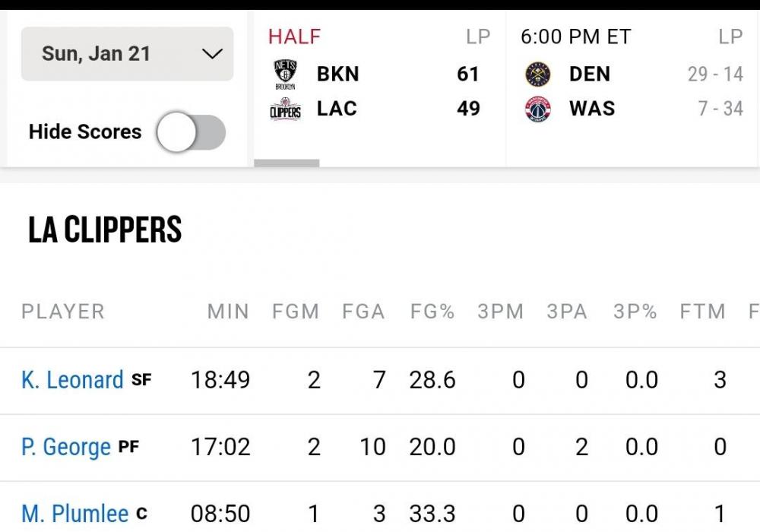
Task: Open the Sun, Jan 21 date dropdown
Action: [127, 54]
